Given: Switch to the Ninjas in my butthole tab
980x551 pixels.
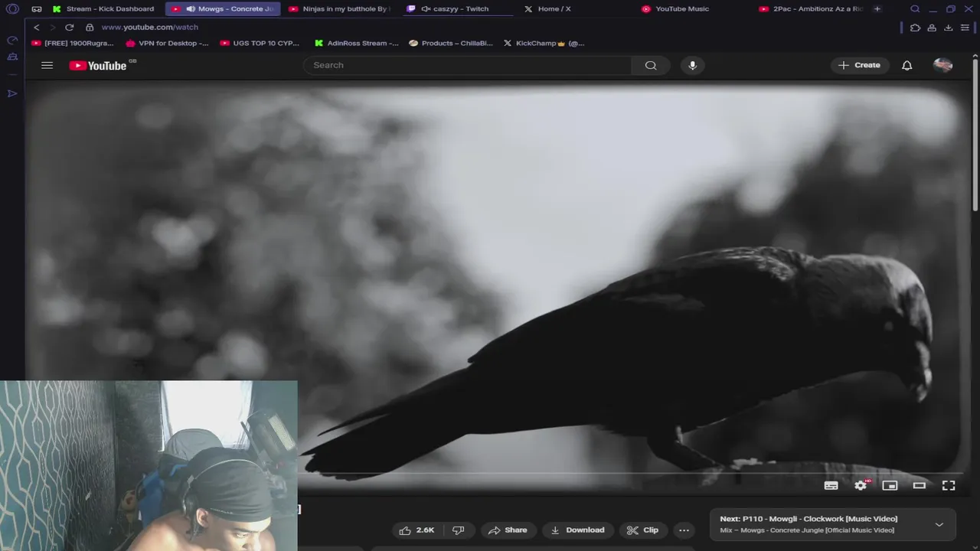Looking at the screenshot, I should [341, 9].
